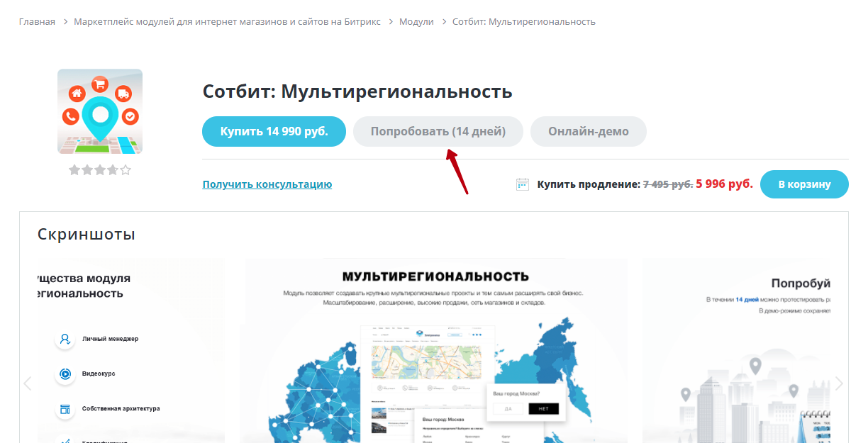The width and height of the screenshot is (868, 443).
Task: Click the discounted price 5 996 руб.
Action: tap(724, 184)
